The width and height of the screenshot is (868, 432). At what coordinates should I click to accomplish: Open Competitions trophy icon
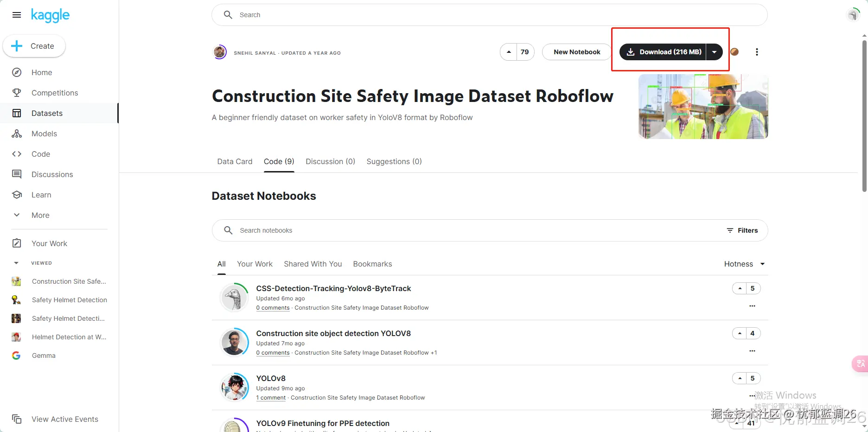coord(17,93)
